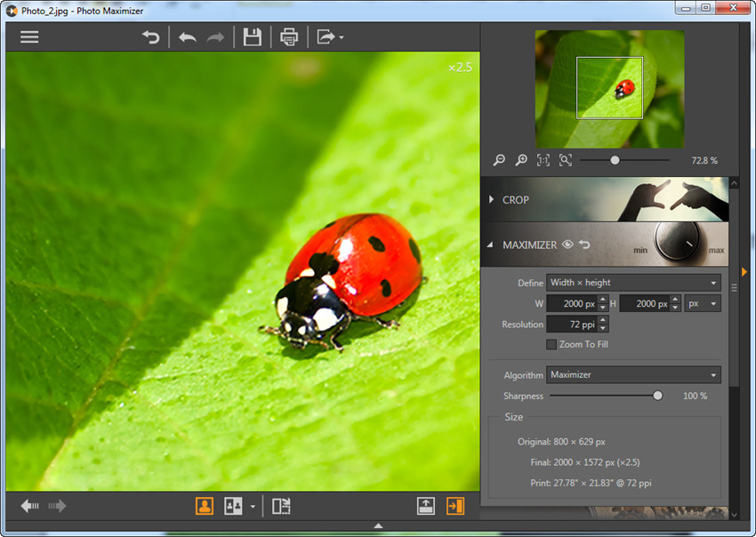
Task: Adjust the navigator zoom slider handle
Action: (x=615, y=160)
